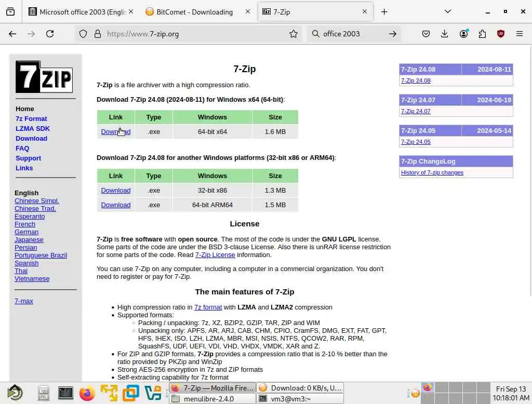The width and height of the screenshot is (532, 404).
Task: Bookmark this page with the star
Action: coord(294,34)
